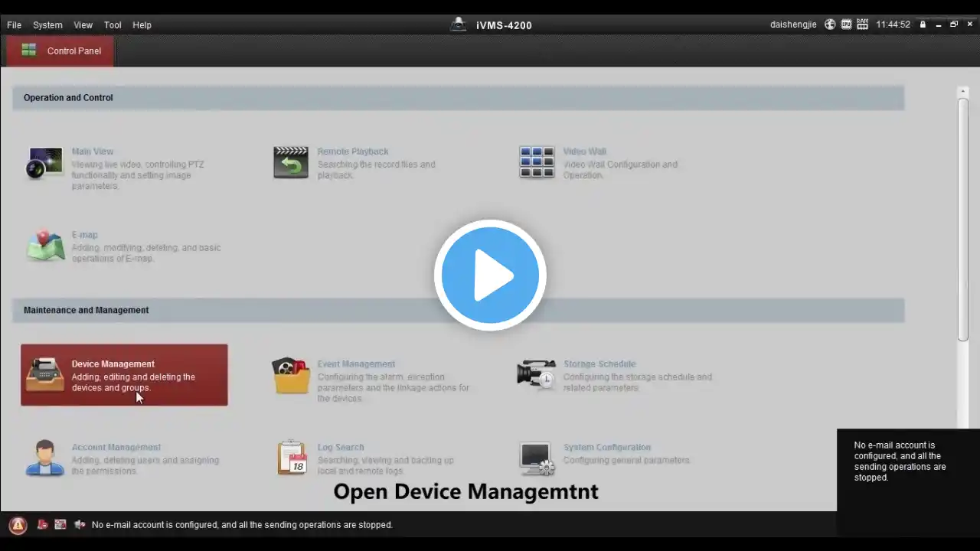Click the System Configuration title link
The image size is (980, 551).
[607, 448]
